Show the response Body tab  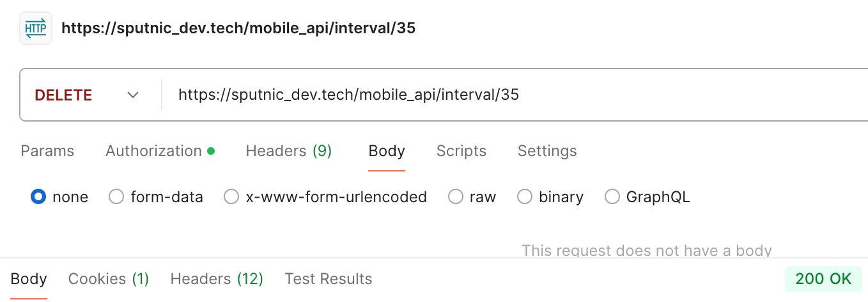29,279
